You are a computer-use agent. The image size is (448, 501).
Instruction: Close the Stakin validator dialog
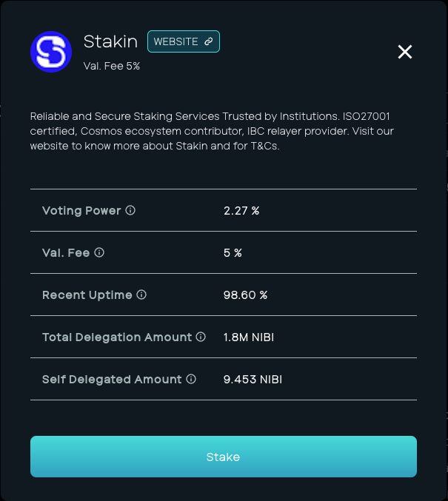tap(405, 52)
